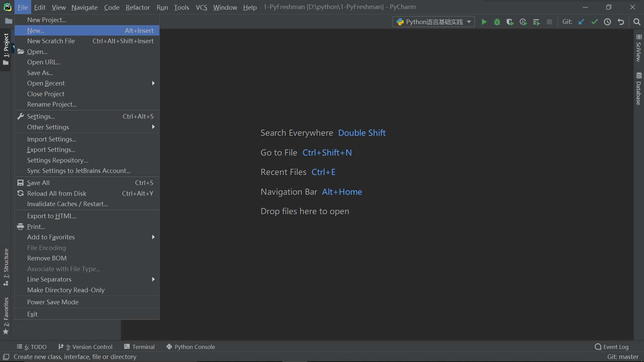The height and width of the screenshot is (362, 644).
Task: Click the PyCharm logo icon
Action: (7, 7)
